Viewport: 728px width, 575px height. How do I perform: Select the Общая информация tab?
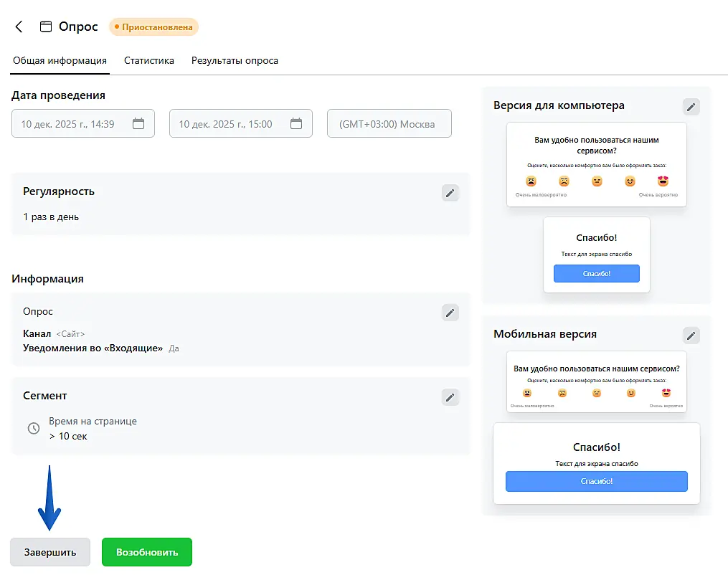click(60, 61)
